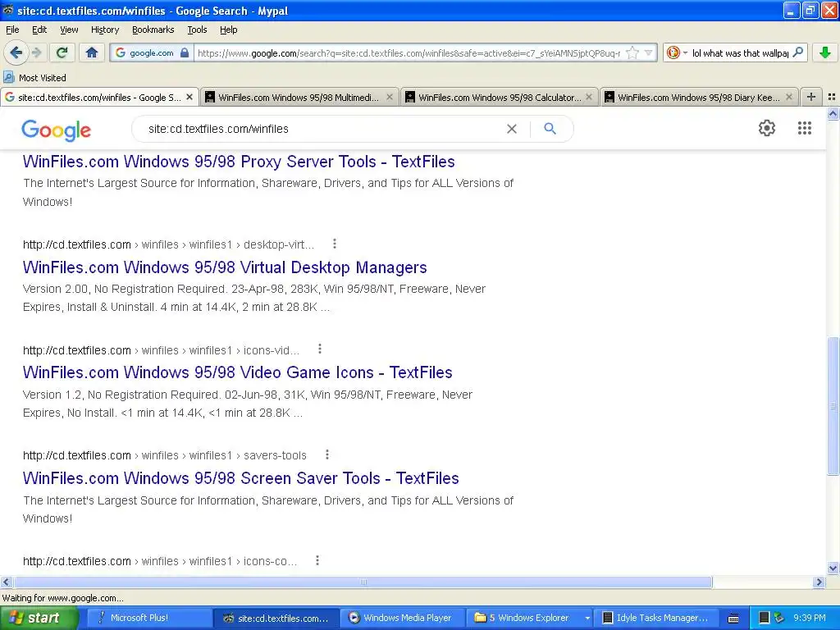Viewport: 840px width, 630px height.
Task: Click the first system tray icon
Action: pyautogui.click(x=765, y=618)
